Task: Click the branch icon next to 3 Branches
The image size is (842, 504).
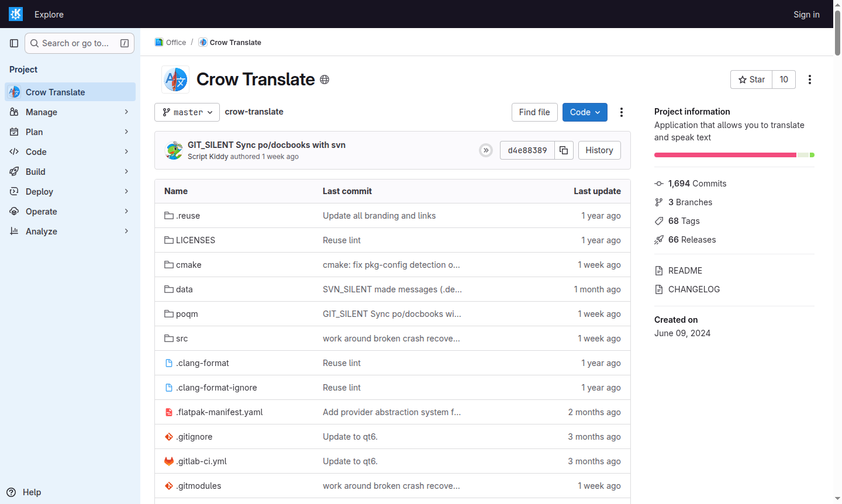Action: tap(659, 202)
